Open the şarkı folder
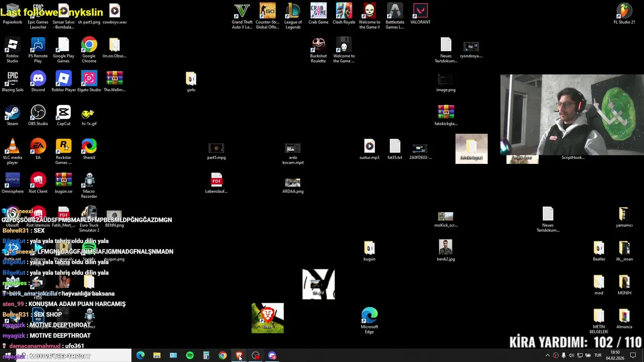The image size is (644, 362). point(191,81)
